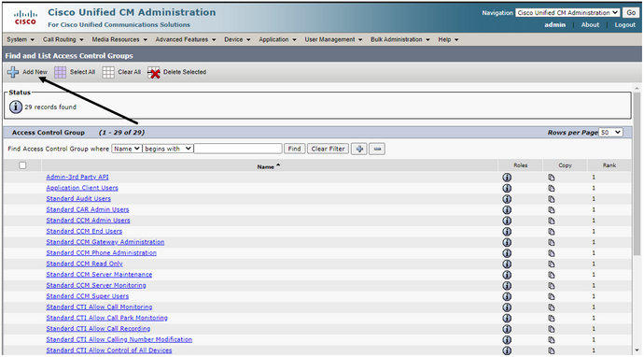View roles info for Standard Audit Users
The image size is (644, 357).
507,199
